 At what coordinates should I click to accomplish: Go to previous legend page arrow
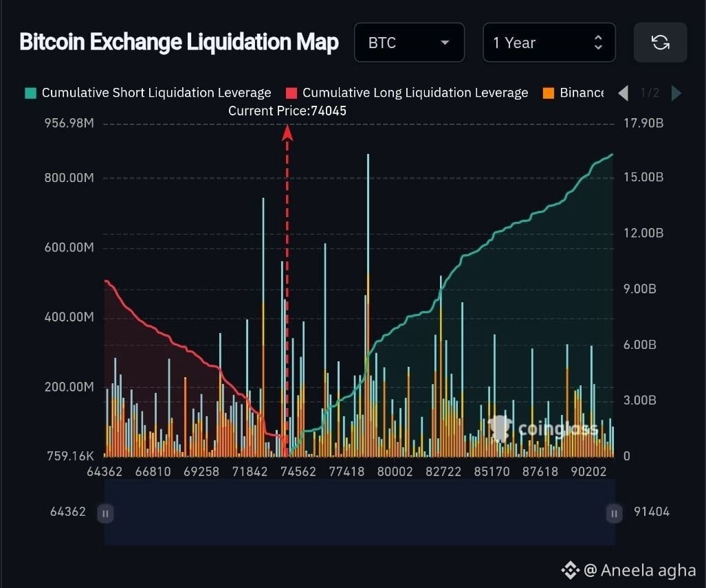pos(623,93)
